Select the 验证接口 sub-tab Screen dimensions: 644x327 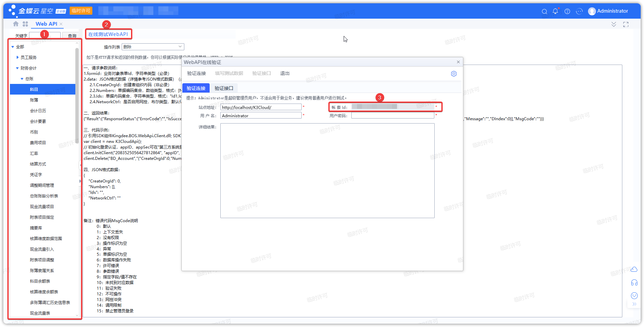pyautogui.click(x=224, y=88)
